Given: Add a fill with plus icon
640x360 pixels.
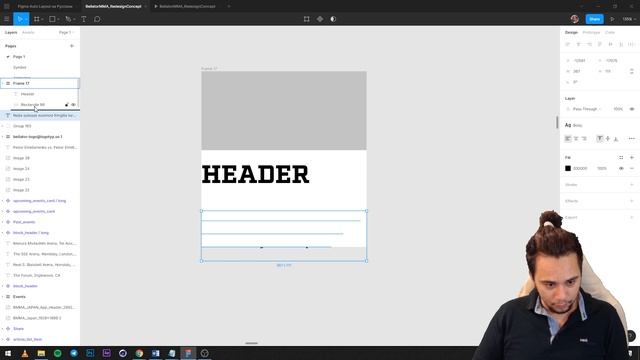Looking at the screenshot, I should [x=632, y=157].
